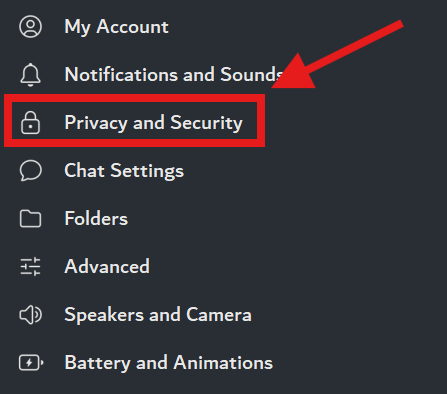Click the Chat Settings speech bubble icon

point(30,171)
